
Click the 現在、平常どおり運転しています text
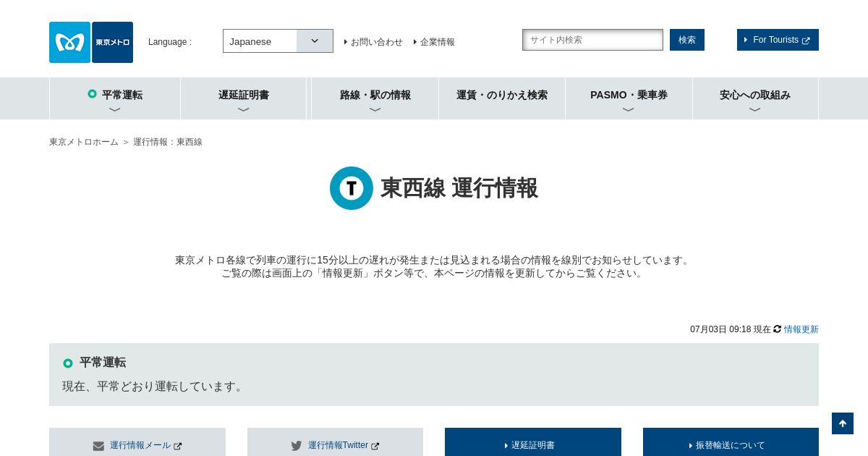pos(155,387)
